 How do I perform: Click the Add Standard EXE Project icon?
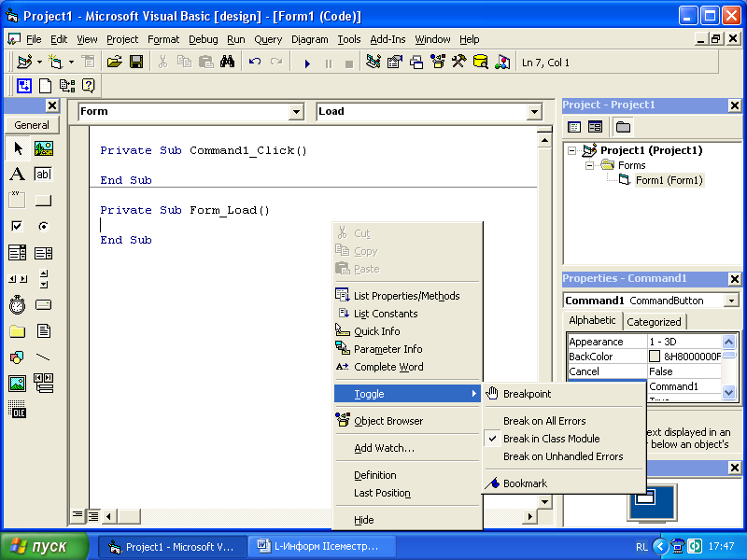(24, 62)
